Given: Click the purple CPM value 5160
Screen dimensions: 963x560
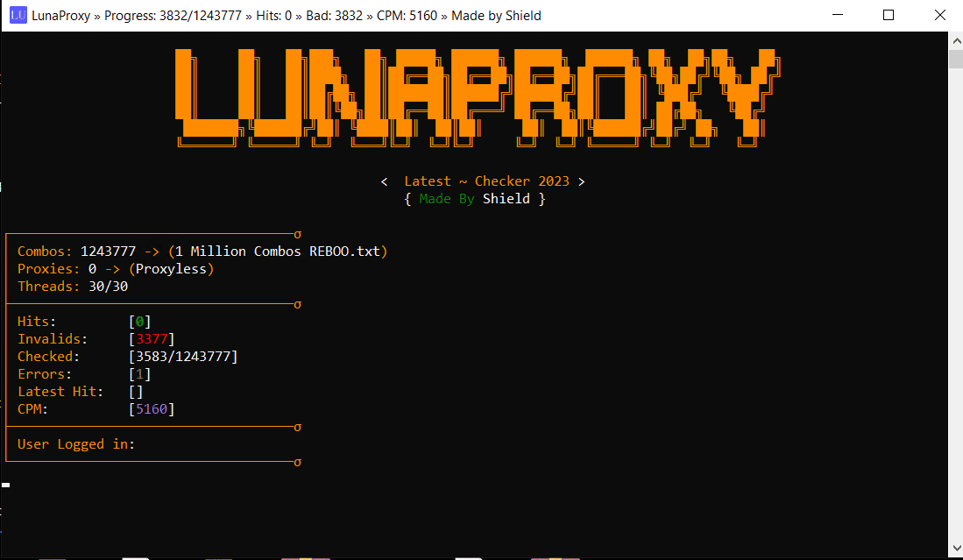Looking at the screenshot, I should (152, 409).
